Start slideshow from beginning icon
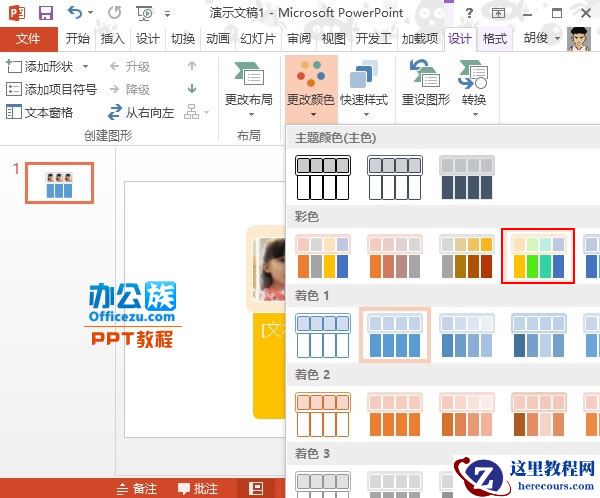This screenshot has height=498, width=600. (x=144, y=13)
